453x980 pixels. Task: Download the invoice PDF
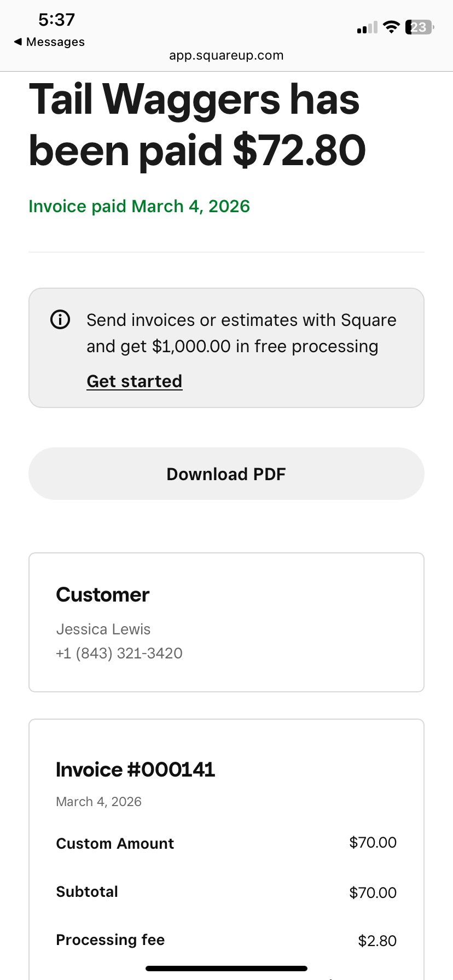click(226, 474)
